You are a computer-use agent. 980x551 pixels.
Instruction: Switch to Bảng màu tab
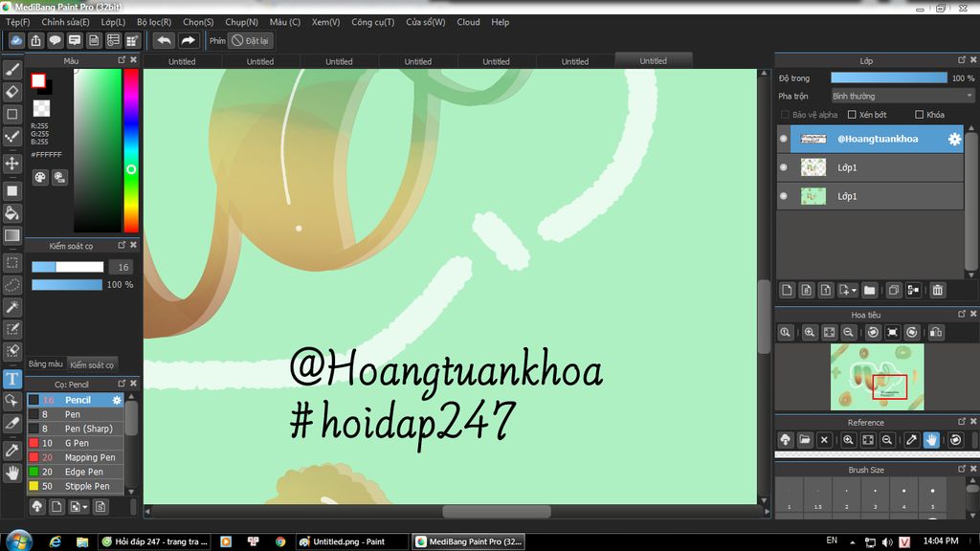46,364
